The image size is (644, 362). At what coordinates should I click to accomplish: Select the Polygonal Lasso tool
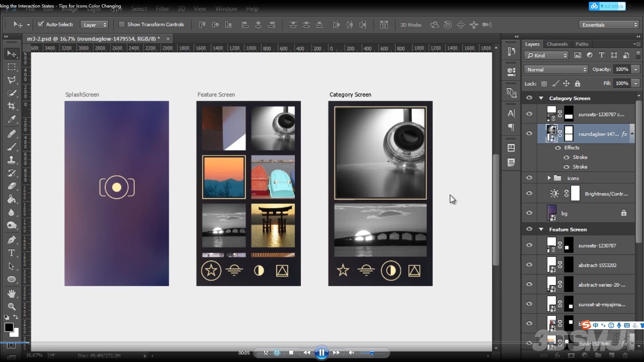click(12, 80)
